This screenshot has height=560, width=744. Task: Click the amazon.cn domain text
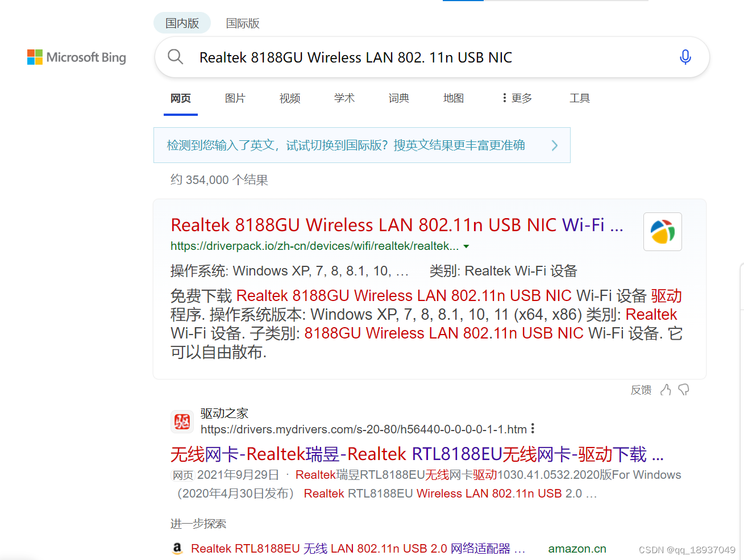(x=577, y=549)
